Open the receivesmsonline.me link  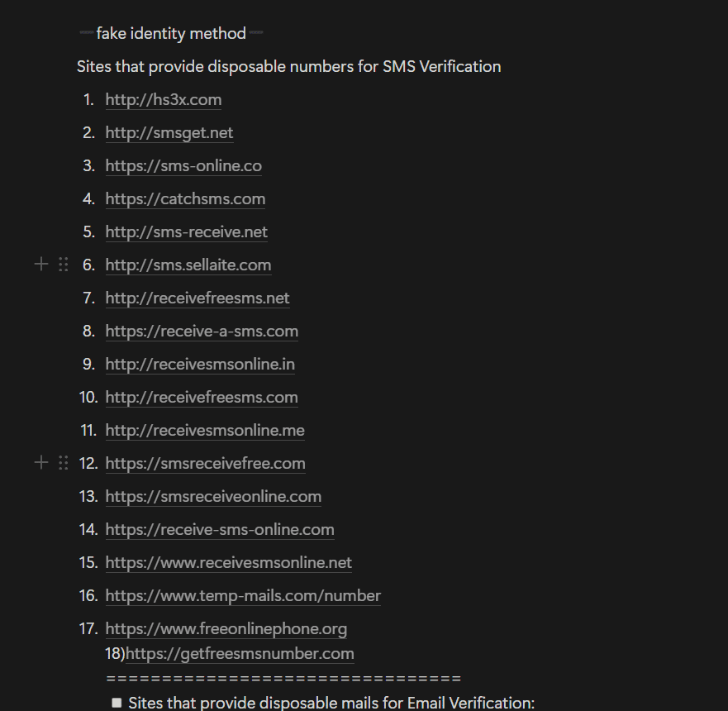point(205,431)
